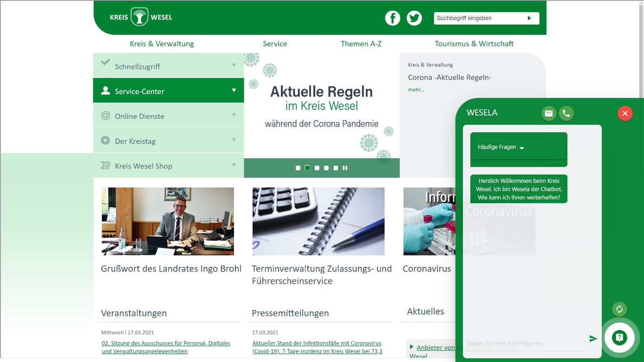
Task: Open Grußwort des Landrates Ingo Brohl
Action: tap(171, 269)
